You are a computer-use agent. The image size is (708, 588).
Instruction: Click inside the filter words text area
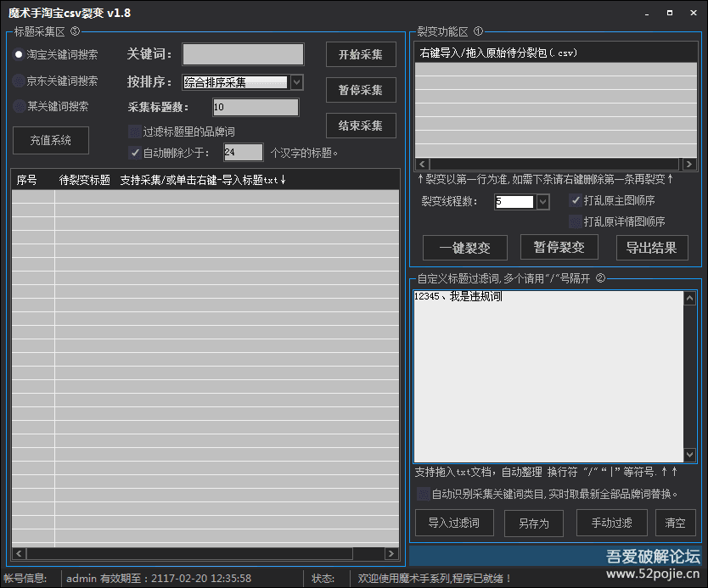(x=548, y=377)
